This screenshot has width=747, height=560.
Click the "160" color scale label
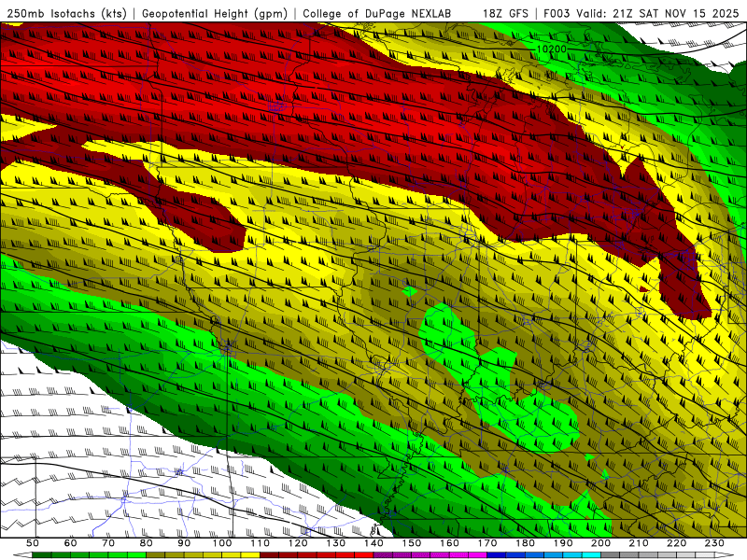click(449, 543)
